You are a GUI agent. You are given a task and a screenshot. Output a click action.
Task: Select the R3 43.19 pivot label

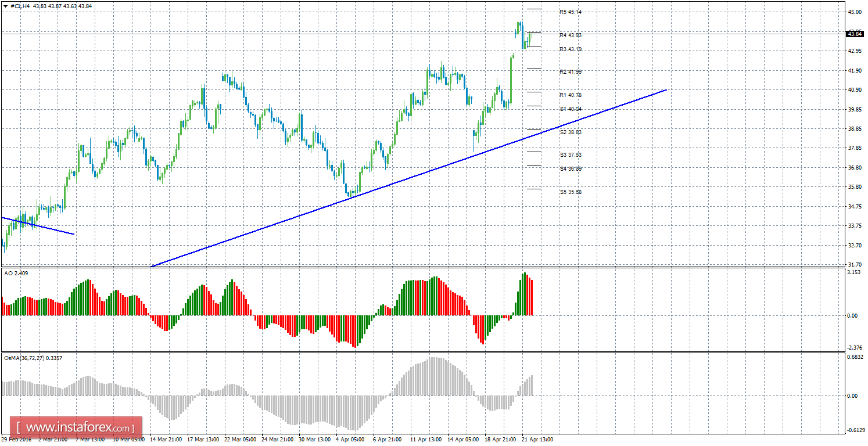point(571,49)
